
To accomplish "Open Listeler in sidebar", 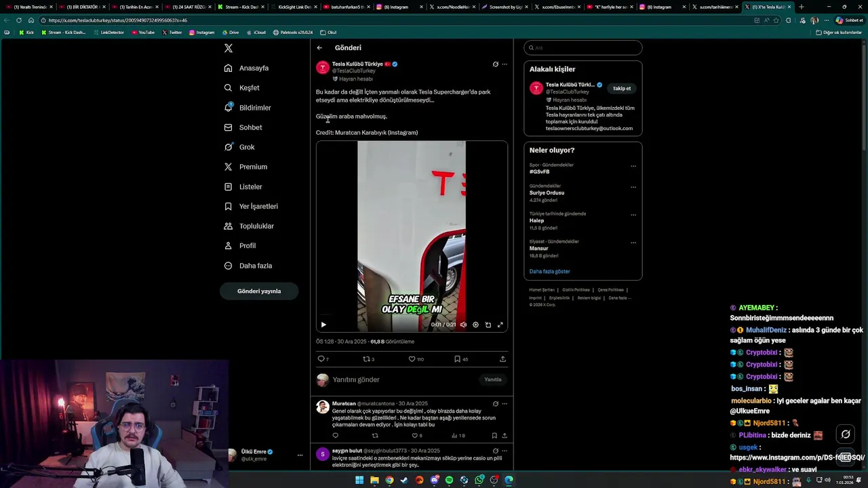I will coord(243,186).
